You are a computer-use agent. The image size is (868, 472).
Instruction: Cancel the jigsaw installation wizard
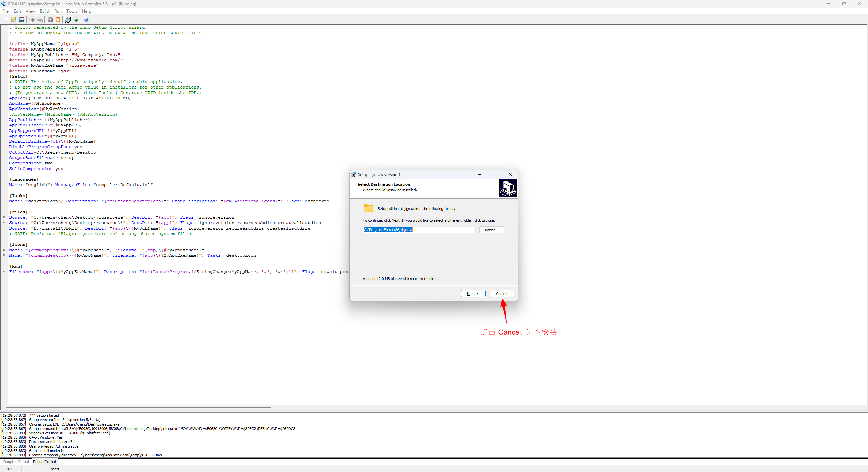(x=501, y=294)
